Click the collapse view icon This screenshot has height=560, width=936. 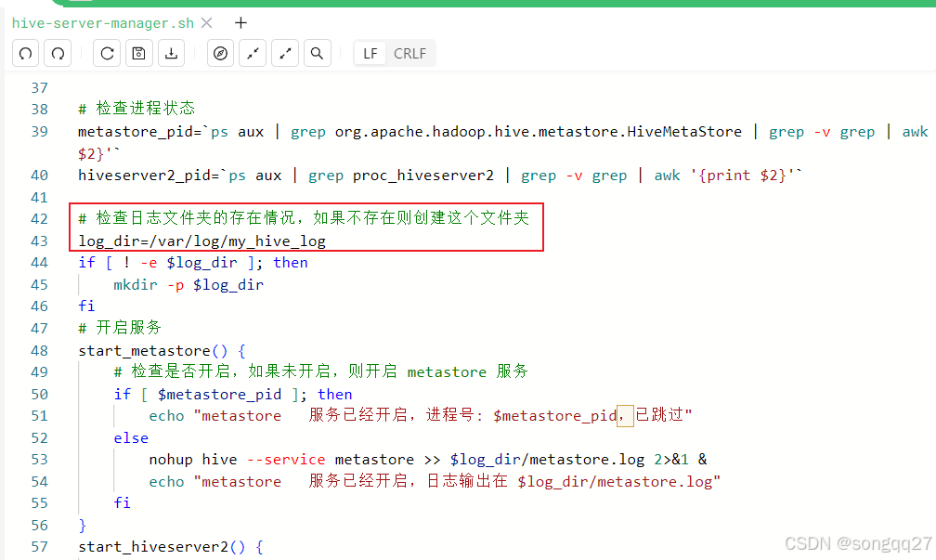pos(252,53)
